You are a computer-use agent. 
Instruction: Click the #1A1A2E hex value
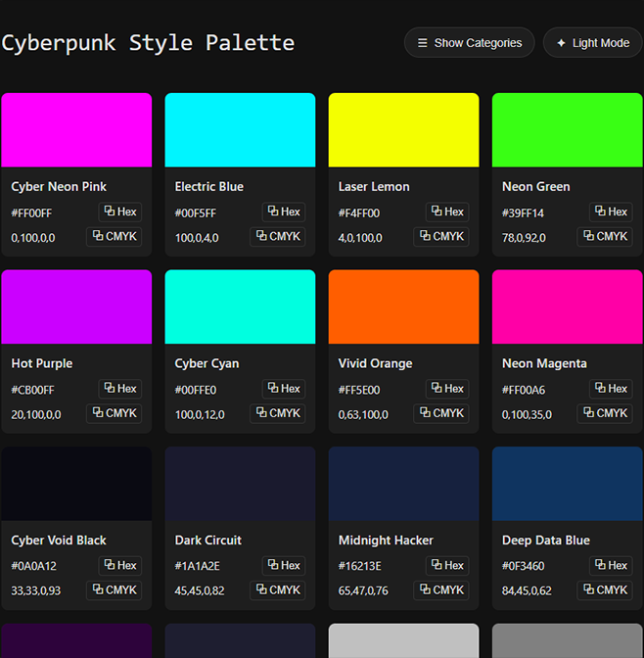pos(197,566)
